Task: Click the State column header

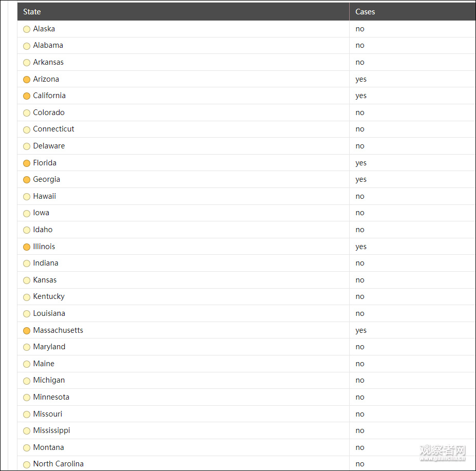Action: [32, 12]
